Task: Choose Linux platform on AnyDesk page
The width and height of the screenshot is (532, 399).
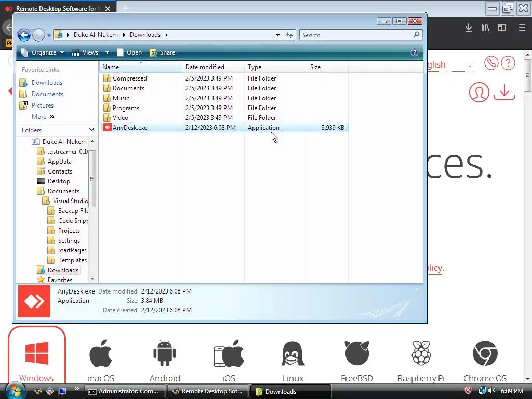Action: pos(293,361)
